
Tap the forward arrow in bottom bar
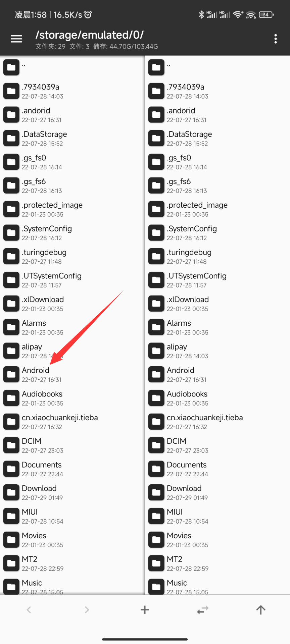(x=87, y=609)
